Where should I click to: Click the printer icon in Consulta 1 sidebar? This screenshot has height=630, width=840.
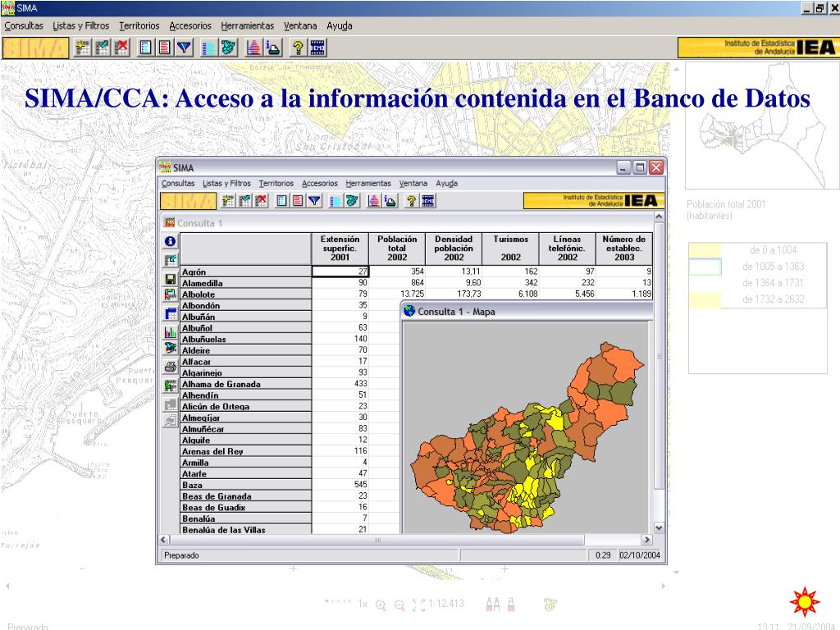pyautogui.click(x=171, y=367)
